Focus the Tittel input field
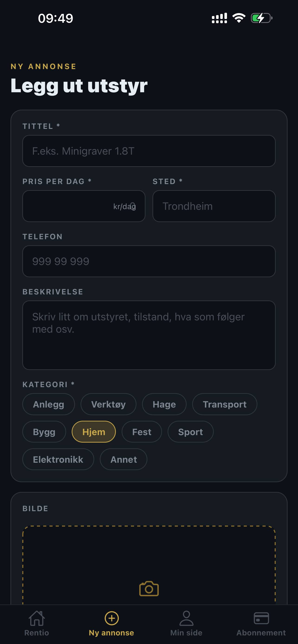Screen dimensions: 298x644 (149, 151)
